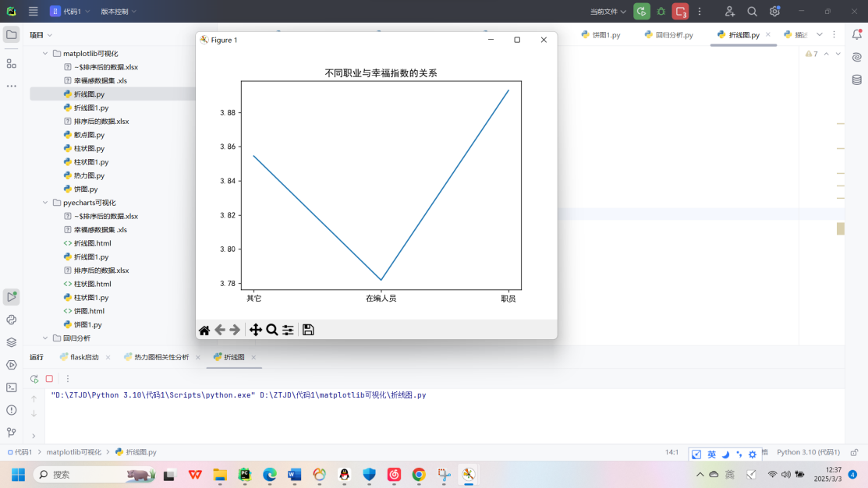Click matplotlib可视化 breadcrumb in status bar

pyautogui.click(x=73, y=452)
